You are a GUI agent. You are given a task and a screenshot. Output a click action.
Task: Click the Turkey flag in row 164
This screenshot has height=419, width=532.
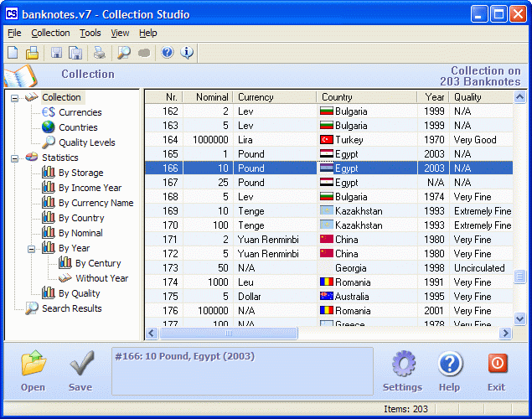[327, 139]
